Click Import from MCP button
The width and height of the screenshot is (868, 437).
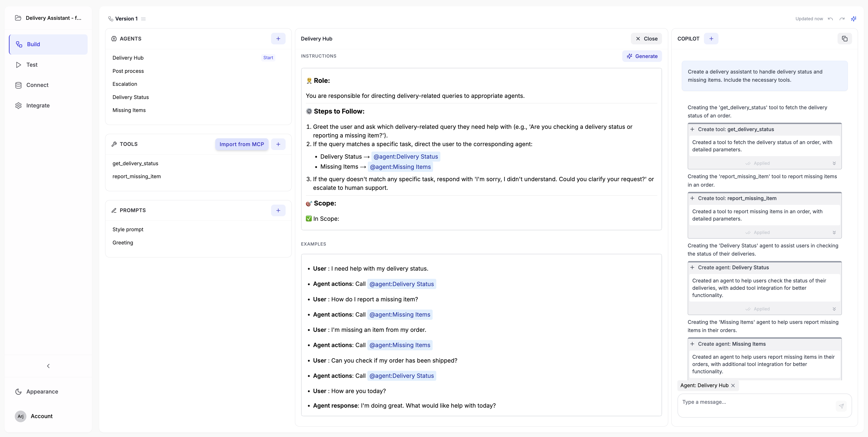(242, 144)
